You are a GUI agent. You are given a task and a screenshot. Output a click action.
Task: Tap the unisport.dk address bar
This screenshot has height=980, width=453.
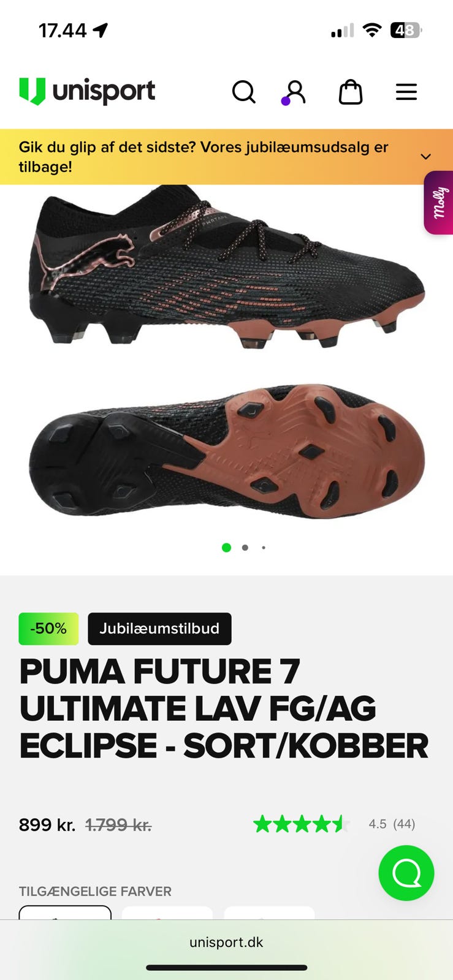coord(226,942)
